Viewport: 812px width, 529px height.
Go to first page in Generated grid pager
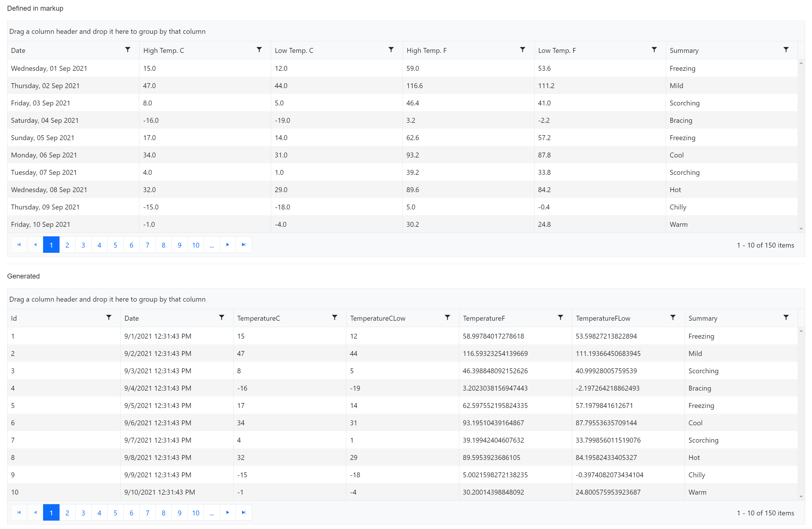[x=19, y=513]
